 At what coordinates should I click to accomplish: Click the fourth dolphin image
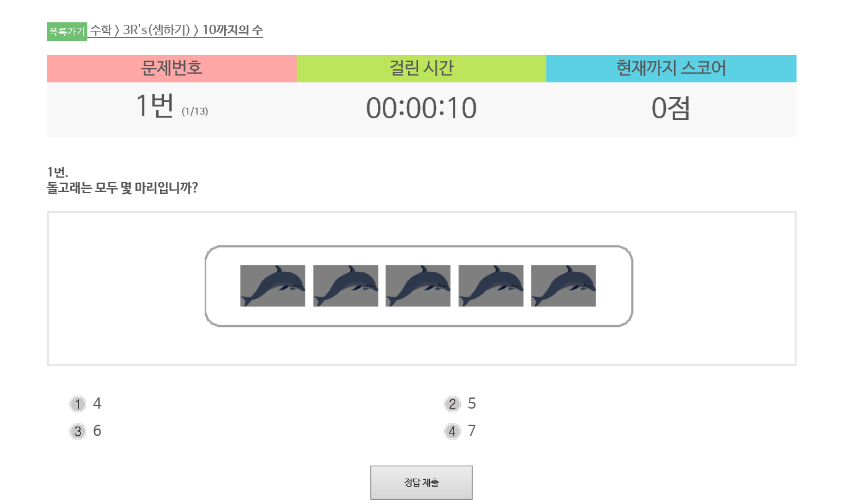point(491,286)
